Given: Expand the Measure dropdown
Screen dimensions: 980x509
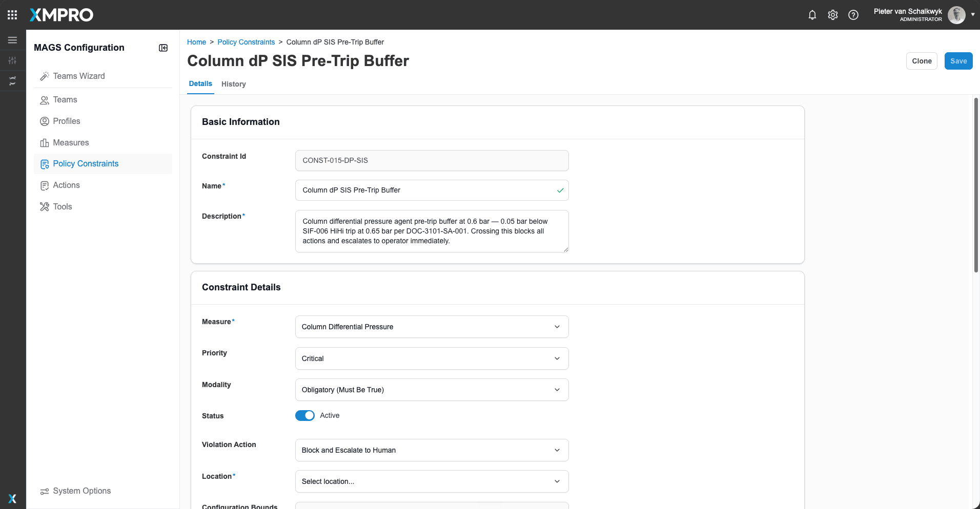Looking at the screenshot, I should click(x=432, y=327).
